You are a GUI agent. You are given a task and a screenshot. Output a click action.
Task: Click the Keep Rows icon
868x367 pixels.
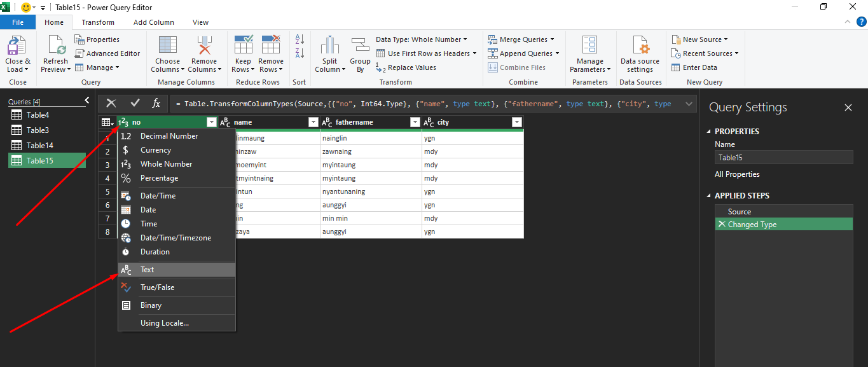pyautogui.click(x=244, y=45)
